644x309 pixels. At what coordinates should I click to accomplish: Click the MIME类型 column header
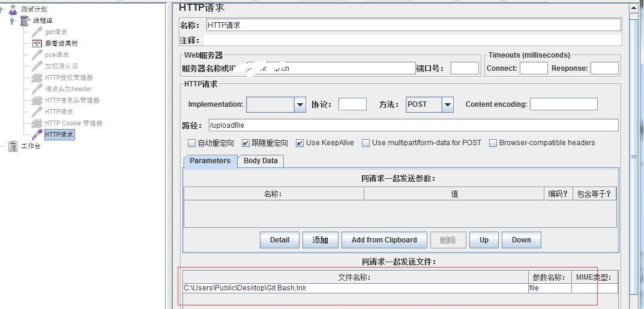tap(595, 277)
